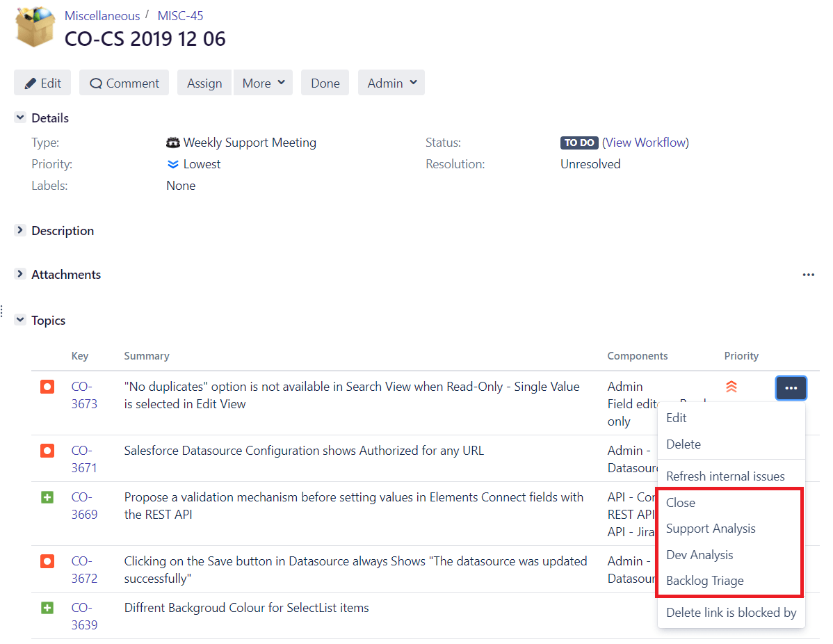This screenshot has width=833, height=644.
Task: Select the Lowest priority chevron icon
Action: point(173,164)
